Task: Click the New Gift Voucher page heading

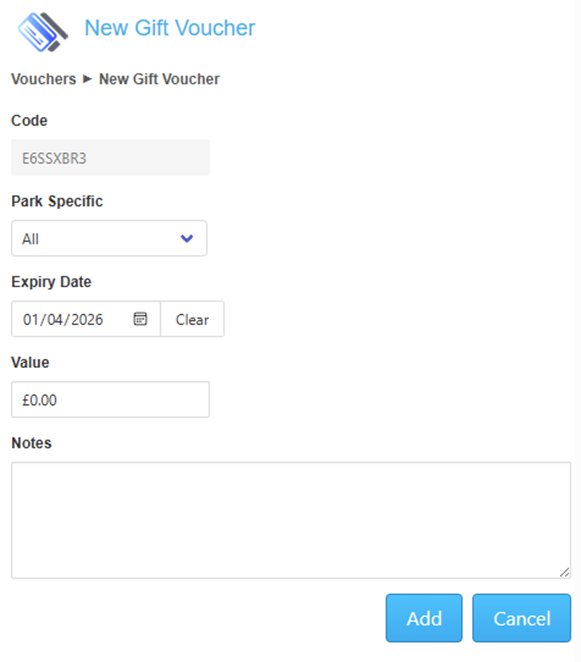Action: [170, 28]
